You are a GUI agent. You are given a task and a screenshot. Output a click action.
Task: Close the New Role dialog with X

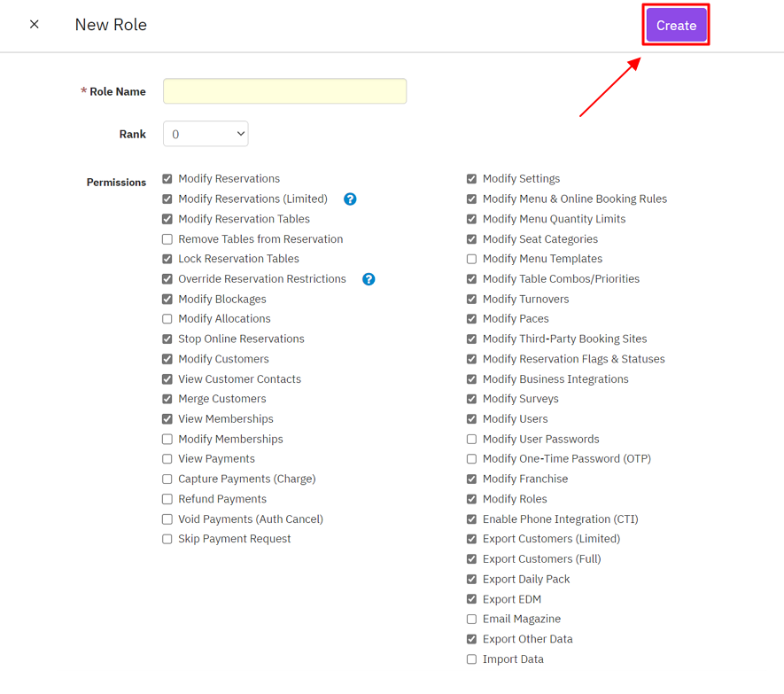click(x=35, y=25)
